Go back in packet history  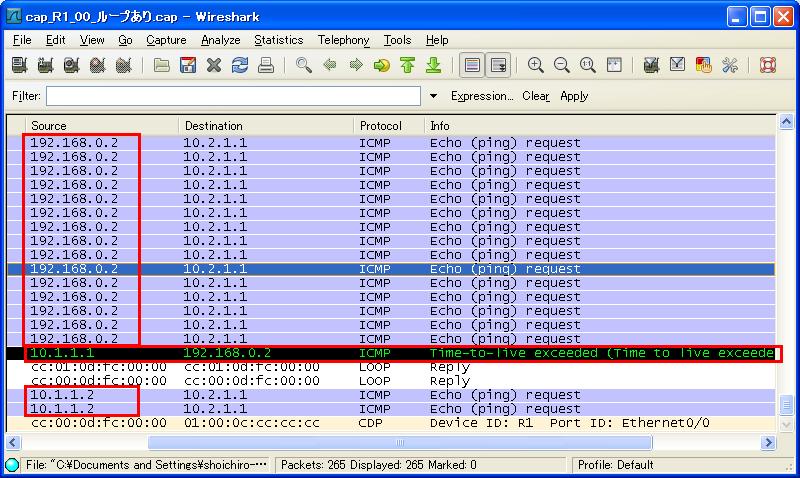coord(330,65)
